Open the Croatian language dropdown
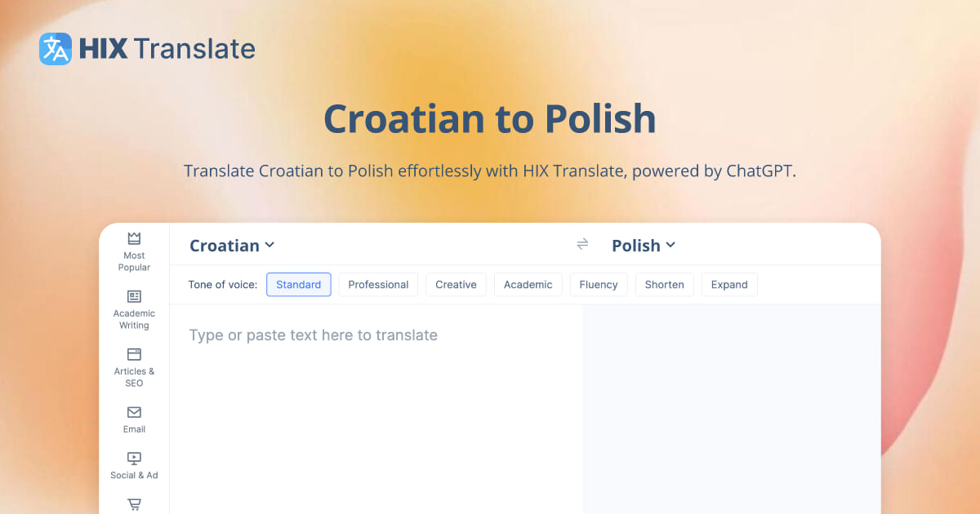 click(231, 245)
